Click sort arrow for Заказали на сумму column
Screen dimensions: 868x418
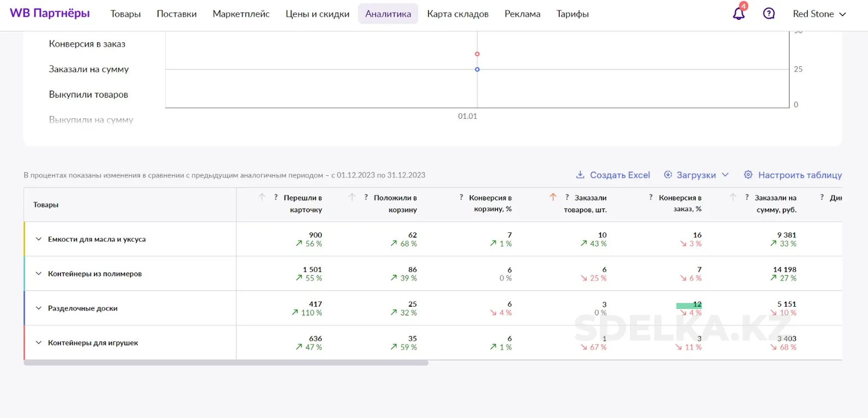[x=733, y=197]
